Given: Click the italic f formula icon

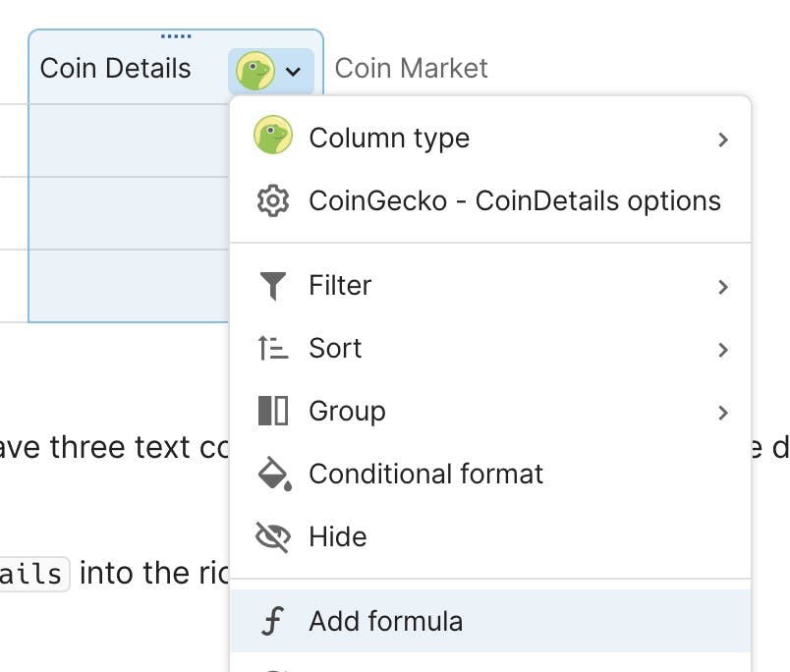Looking at the screenshot, I should pyautogui.click(x=272, y=621).
